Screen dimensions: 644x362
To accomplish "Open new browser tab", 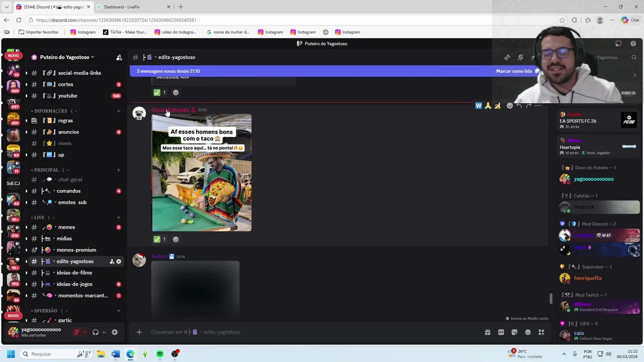I will click(181, 7).
